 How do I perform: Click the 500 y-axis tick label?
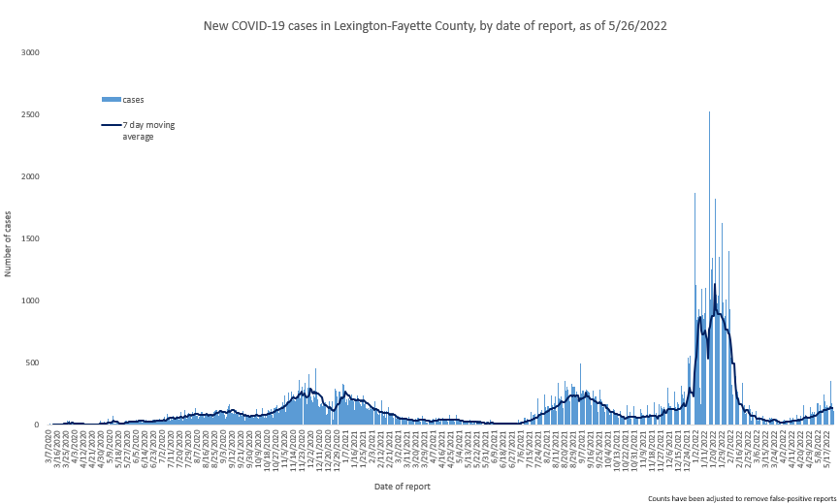33,362
